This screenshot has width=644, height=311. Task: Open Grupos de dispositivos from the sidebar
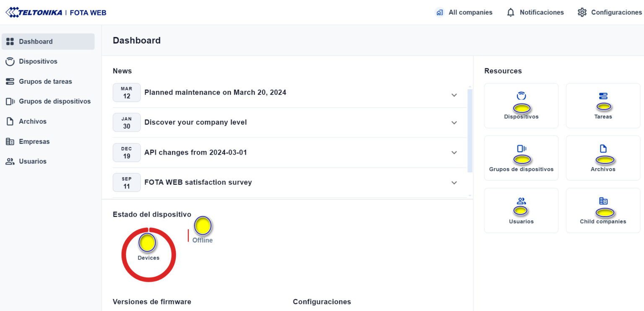pyautogui.click(x=10, y=101)
